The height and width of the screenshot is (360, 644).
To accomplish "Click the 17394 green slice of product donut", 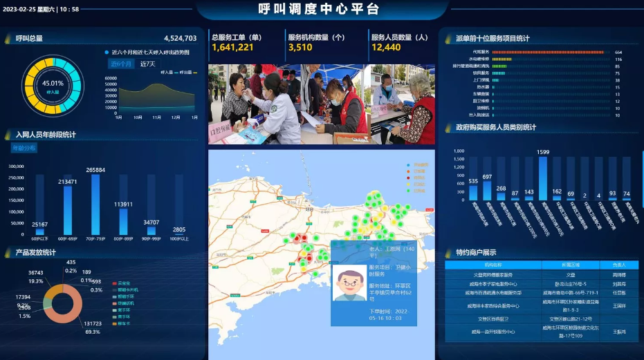I will coord(47,303).
